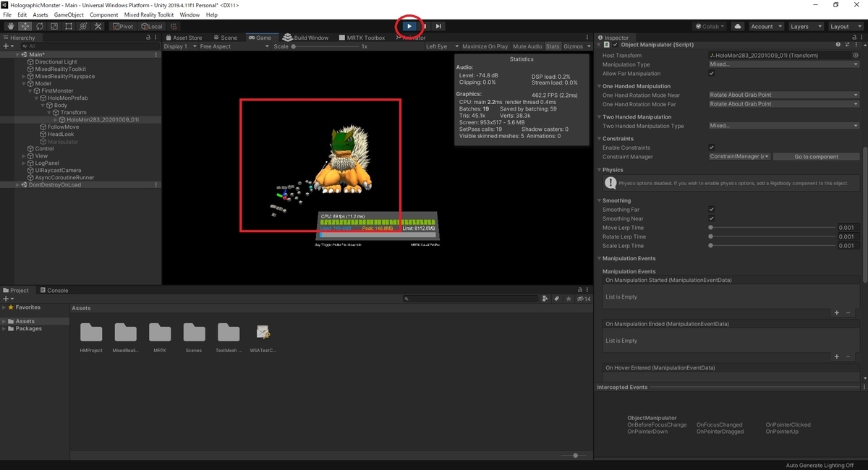Viewport: 868px width, 470px height.
Task: Open Display 1 dropdown
Action: pyautogui.click(x=179, y=46)
